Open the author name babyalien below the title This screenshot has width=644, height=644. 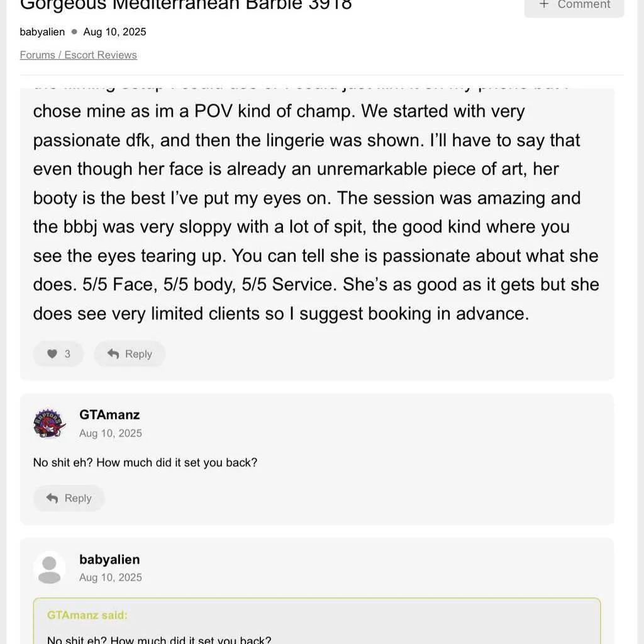(x=42, y=31)
